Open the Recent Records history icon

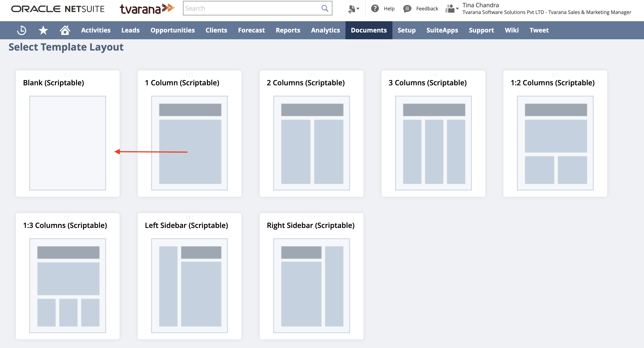click(22, 30)
